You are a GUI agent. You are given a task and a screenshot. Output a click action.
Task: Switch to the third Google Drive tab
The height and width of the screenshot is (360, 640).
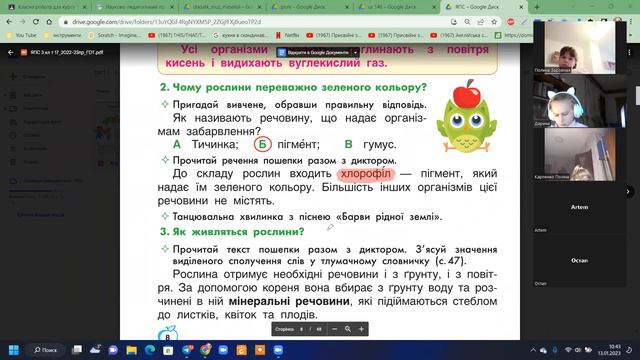click(x=223, y=7)
